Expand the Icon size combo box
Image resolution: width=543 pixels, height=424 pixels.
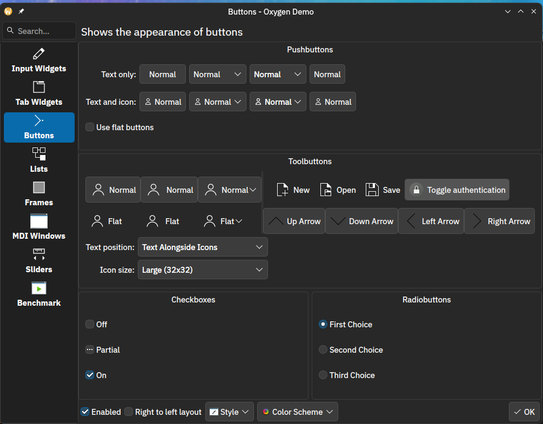point(203,270)
